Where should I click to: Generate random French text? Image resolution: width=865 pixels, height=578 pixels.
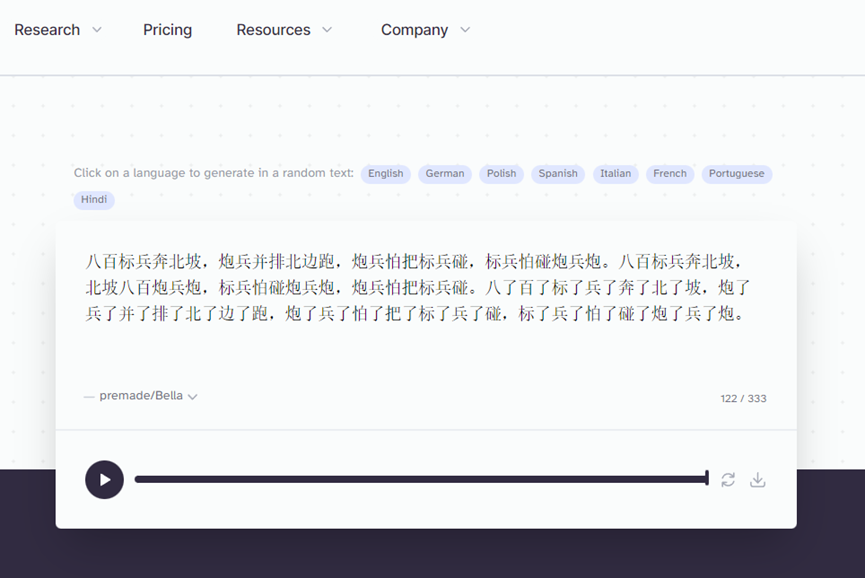coord(670,174)
